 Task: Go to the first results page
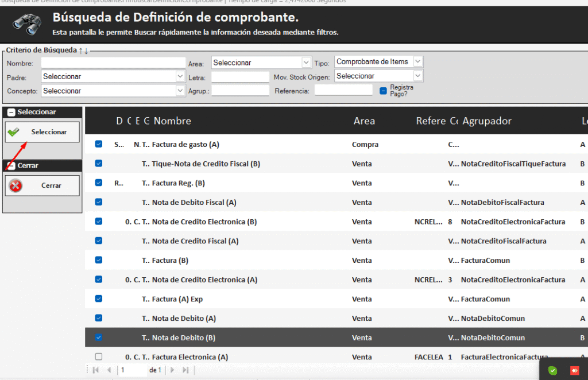[x=96, y=370]
